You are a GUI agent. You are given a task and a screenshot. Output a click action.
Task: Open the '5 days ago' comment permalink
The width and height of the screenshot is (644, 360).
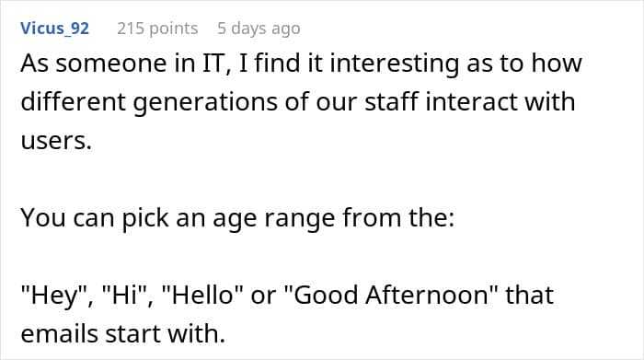pos(259,29)
